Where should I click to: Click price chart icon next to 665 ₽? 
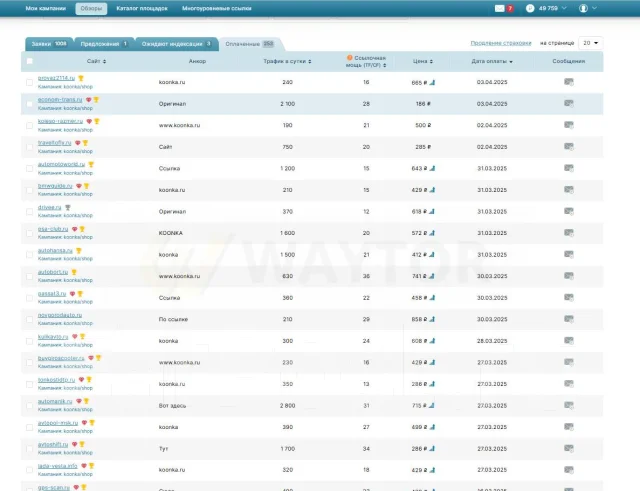(x=432, y=82)
